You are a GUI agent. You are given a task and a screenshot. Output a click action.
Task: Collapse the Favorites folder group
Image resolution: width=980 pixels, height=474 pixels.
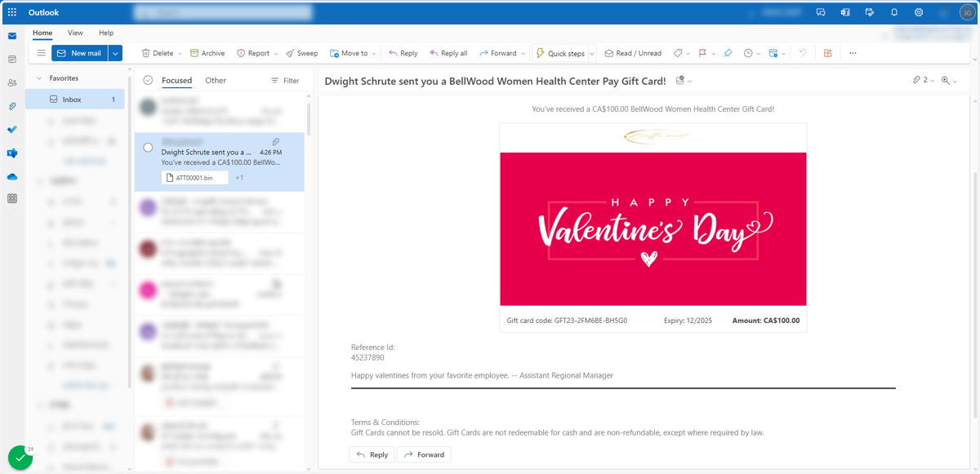click(x=39, y=78)
